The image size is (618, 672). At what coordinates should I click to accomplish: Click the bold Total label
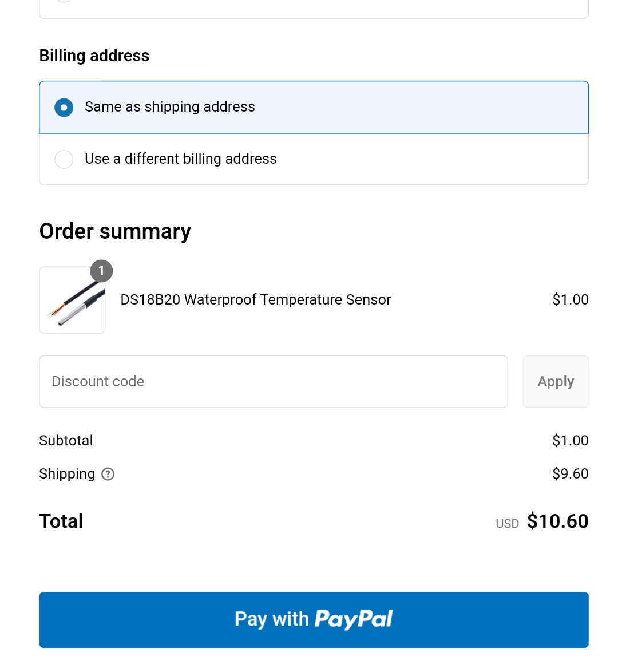point(61,521)
